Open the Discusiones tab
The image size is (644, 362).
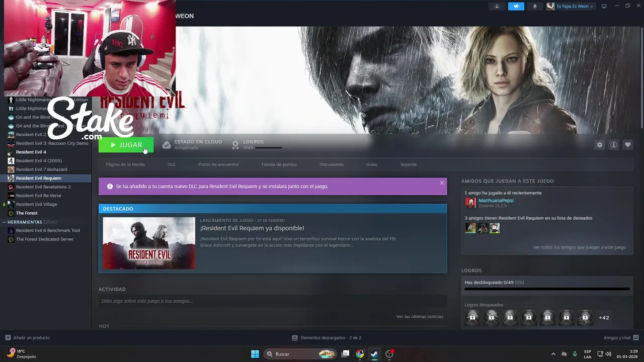click(x=332, y=164)
